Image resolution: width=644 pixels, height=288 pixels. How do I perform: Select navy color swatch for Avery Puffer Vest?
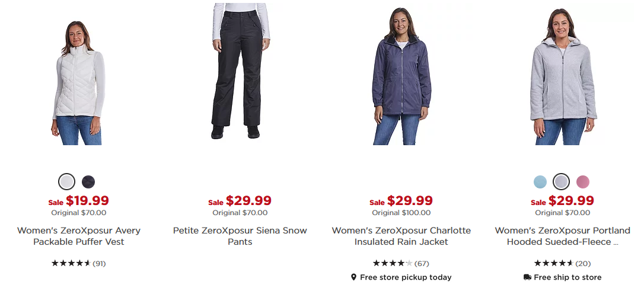[88, 182]
